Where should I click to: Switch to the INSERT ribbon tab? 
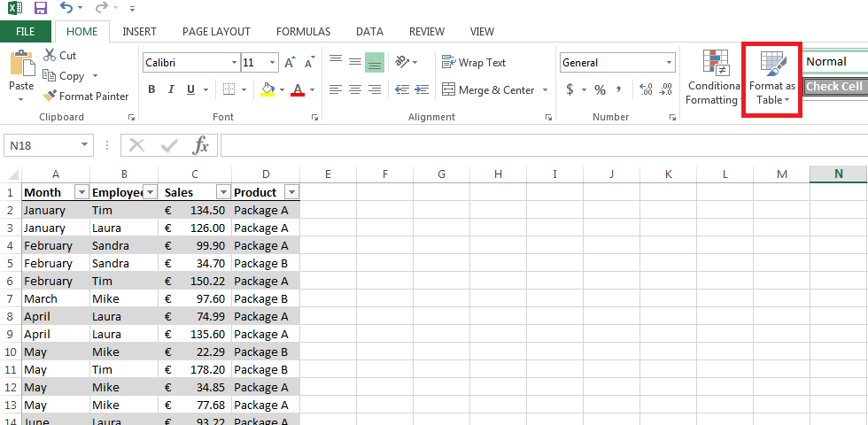139,32
